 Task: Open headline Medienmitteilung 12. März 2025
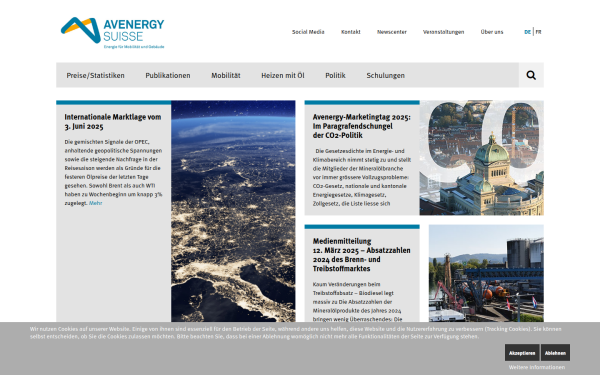click(x=361, y=255)
